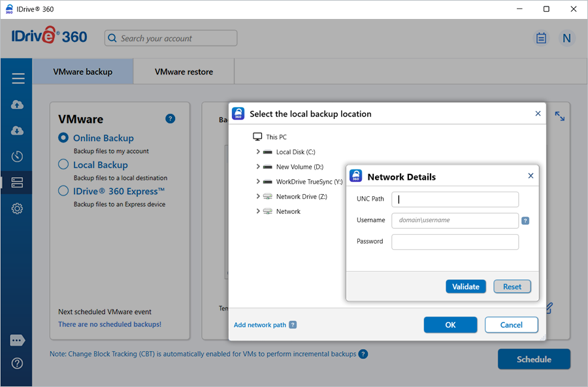Choose the IDrive 360 Express option
This screenshot has height=387, width=588.
tap(63, 191)
